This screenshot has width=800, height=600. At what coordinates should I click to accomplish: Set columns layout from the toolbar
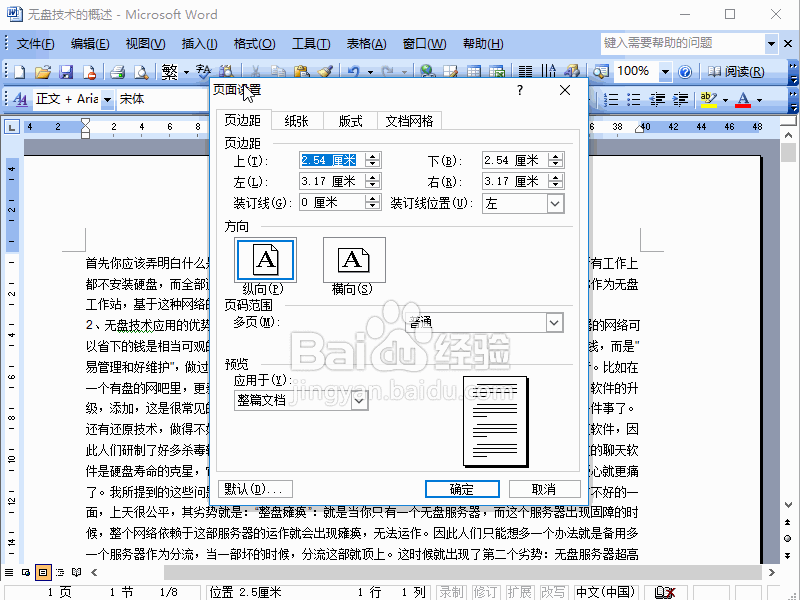coord(525,72)
